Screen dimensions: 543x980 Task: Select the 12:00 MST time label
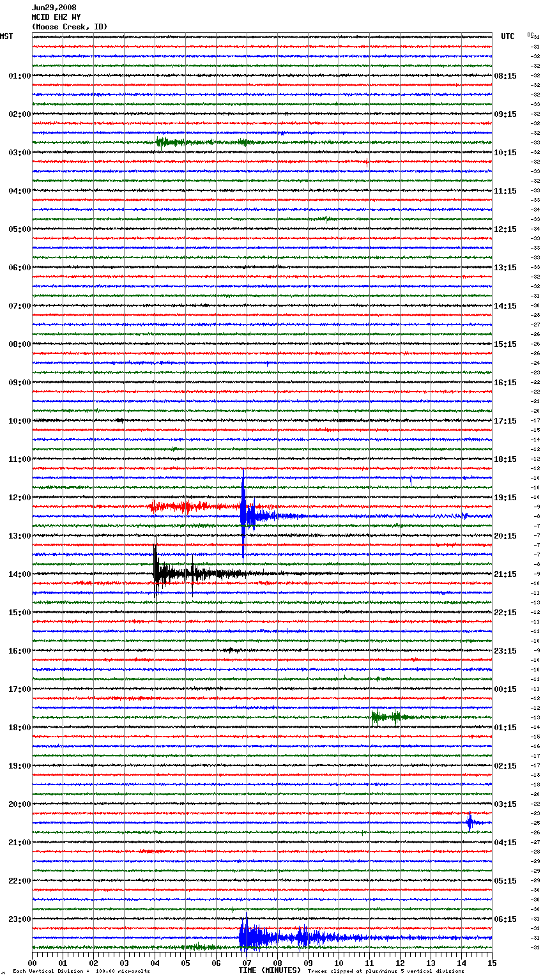(20, 498)
